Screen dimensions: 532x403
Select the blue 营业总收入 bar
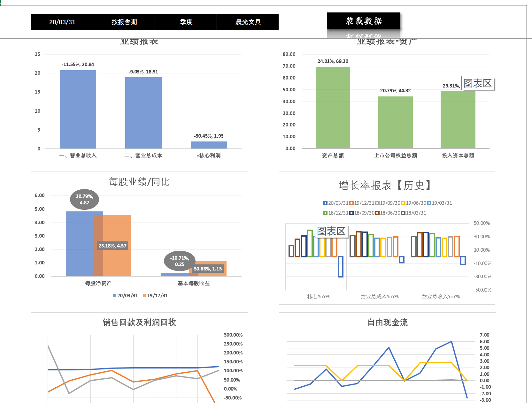pyautogui.click(x=78, y=109)
